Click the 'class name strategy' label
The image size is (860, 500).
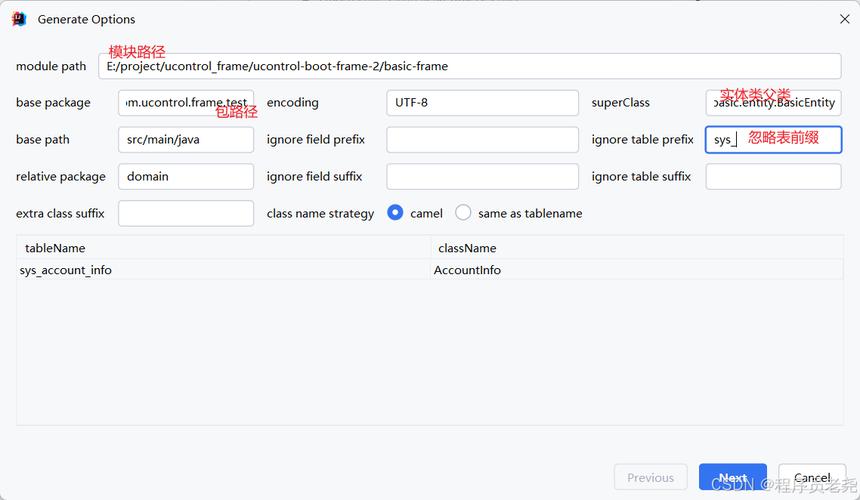point(320,213)
